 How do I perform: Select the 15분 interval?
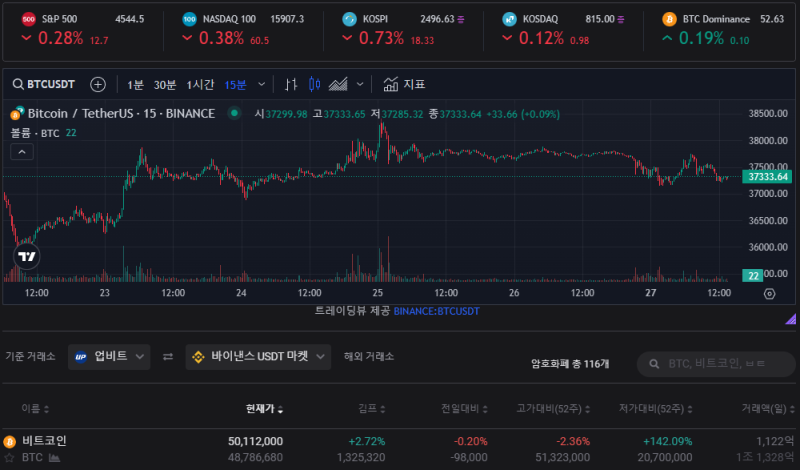235,85
